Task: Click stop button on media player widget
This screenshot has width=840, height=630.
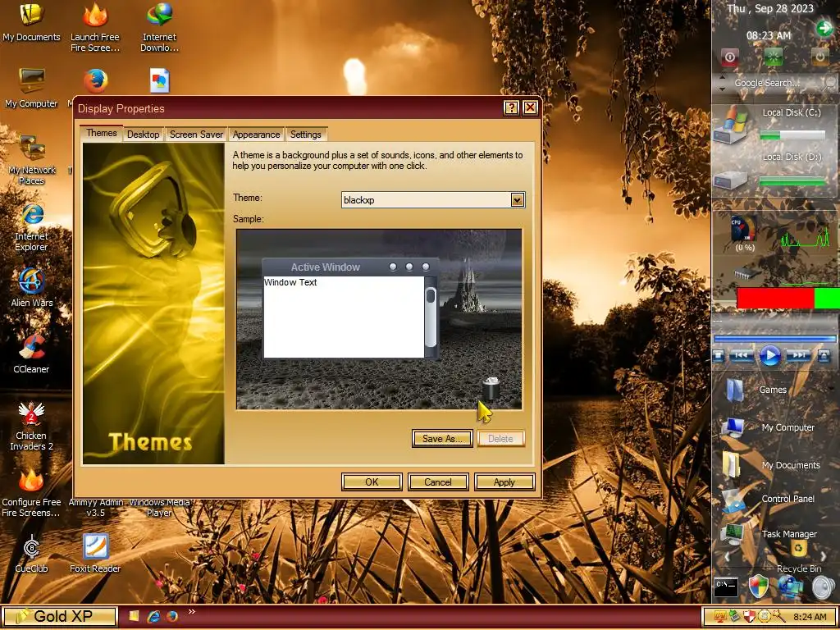Action: 719,355
